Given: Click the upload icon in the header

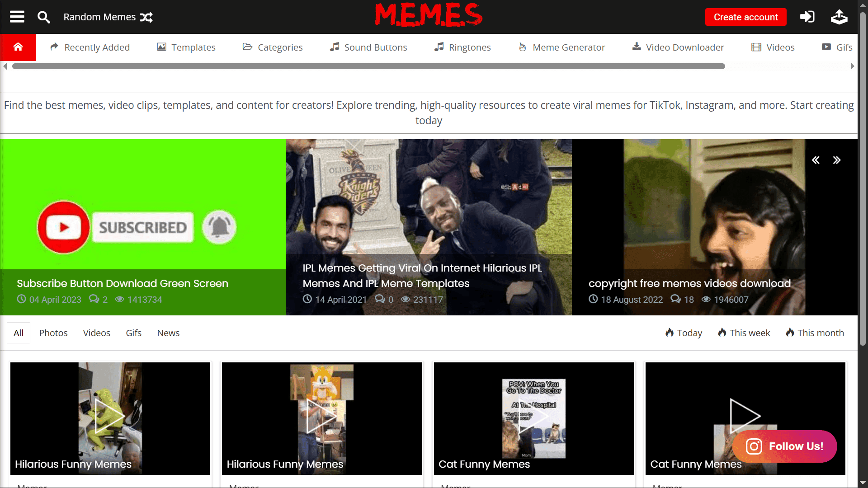Looking at the screenshot, I should (x=840, y=17).
